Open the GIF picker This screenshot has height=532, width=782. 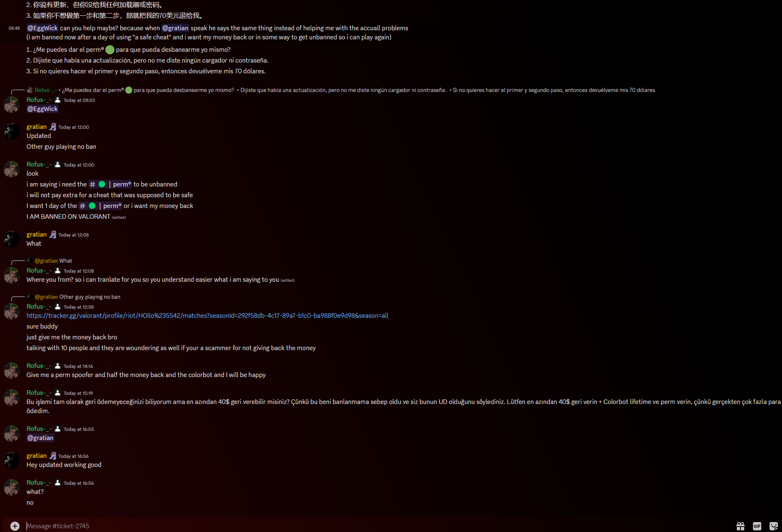[x=757, y=526]
